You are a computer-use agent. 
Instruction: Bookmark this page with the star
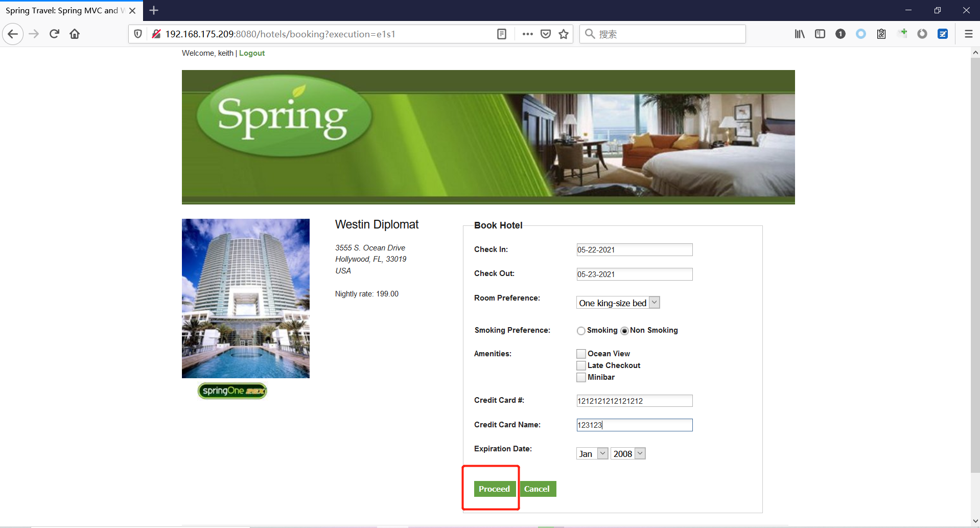[564, 34]
